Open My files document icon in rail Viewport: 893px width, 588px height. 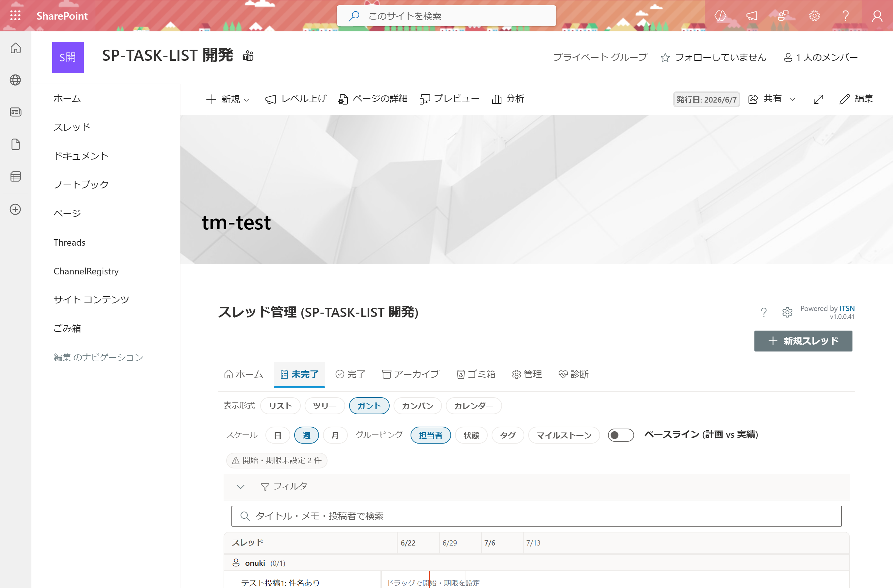[15, 144]
